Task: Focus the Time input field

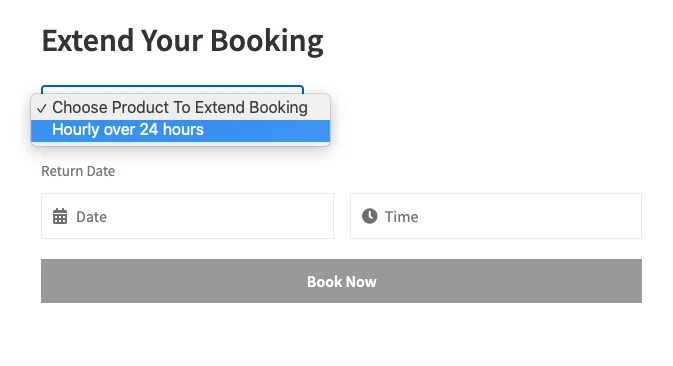Action: tap(496, 216)
